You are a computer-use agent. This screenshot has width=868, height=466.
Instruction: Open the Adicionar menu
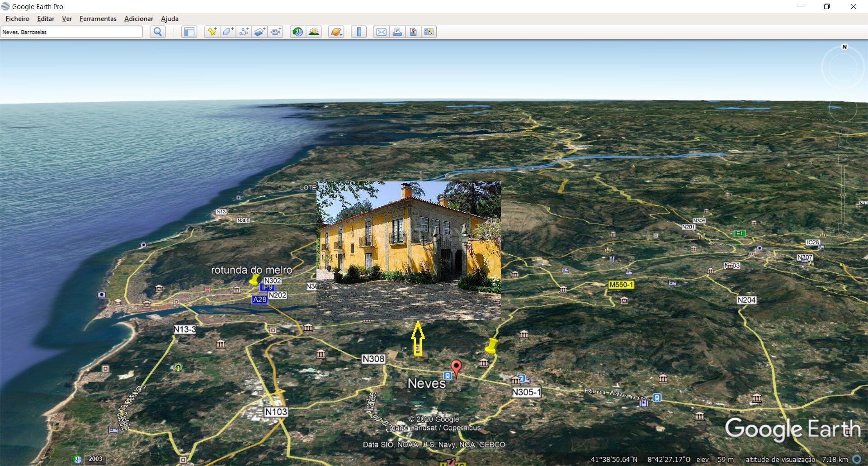click(138, 19)
